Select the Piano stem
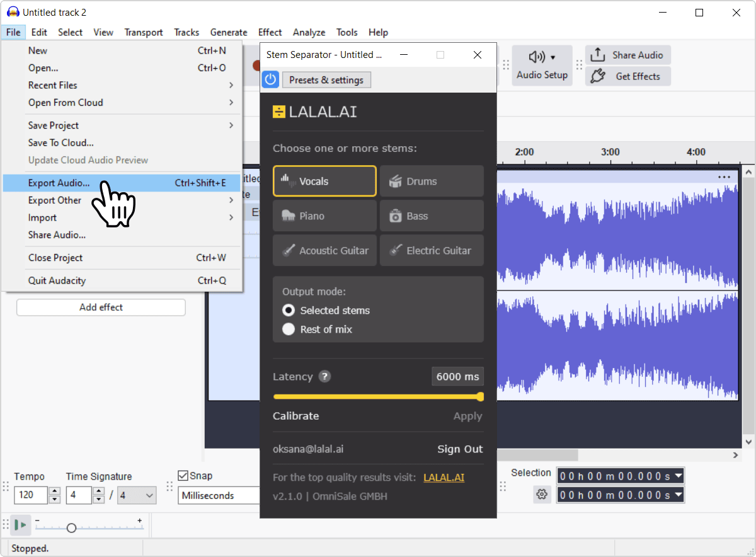This screenshot has width=756, height=557. [324, 216]
